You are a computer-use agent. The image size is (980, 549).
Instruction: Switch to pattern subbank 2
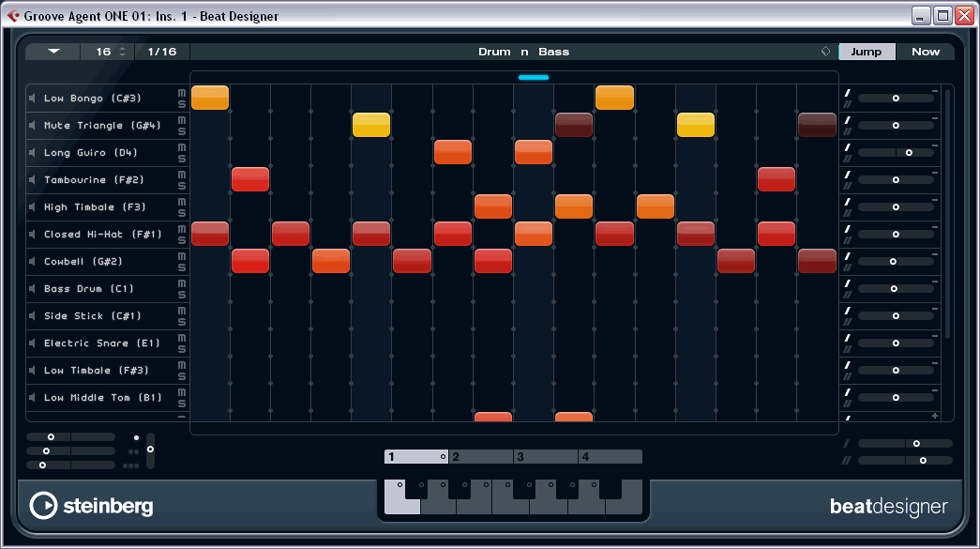pos(481,456)
